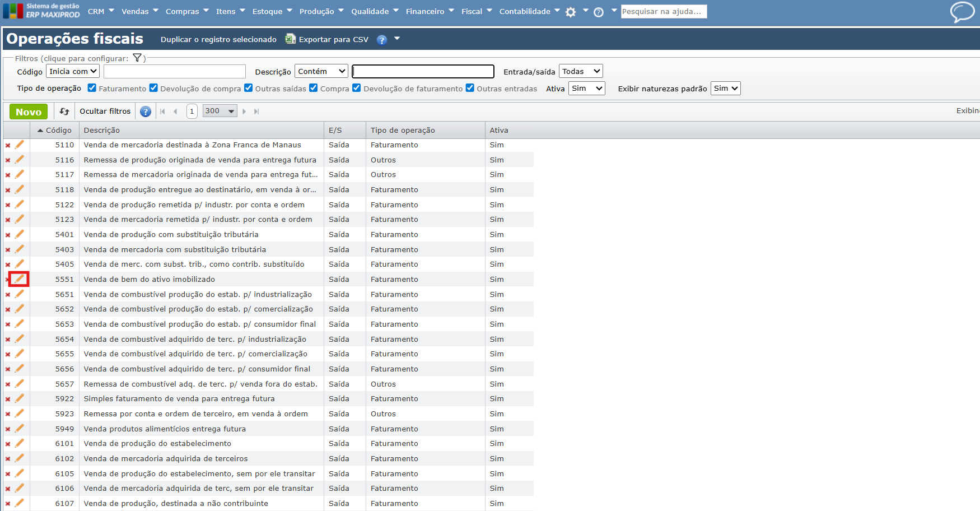Uncheck the Devolução de compra checkbox
This screenshot has height=511, width=980.
pyautogui.click(x=153, y=88)
